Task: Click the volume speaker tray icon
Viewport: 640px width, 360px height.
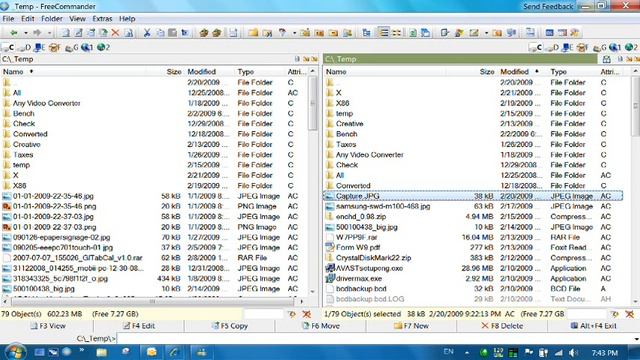Action: click(x=573, y=352)
